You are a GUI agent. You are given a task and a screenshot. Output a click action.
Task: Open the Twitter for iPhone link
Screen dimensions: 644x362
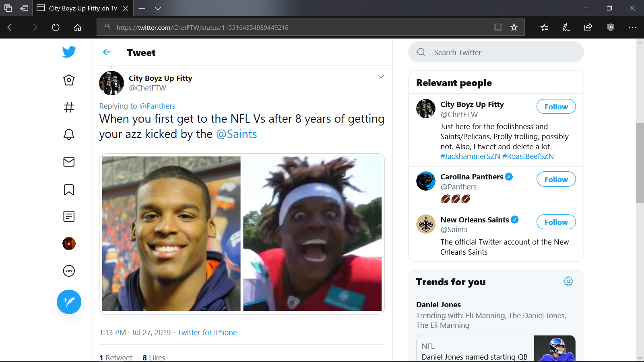tap(207, 333)
